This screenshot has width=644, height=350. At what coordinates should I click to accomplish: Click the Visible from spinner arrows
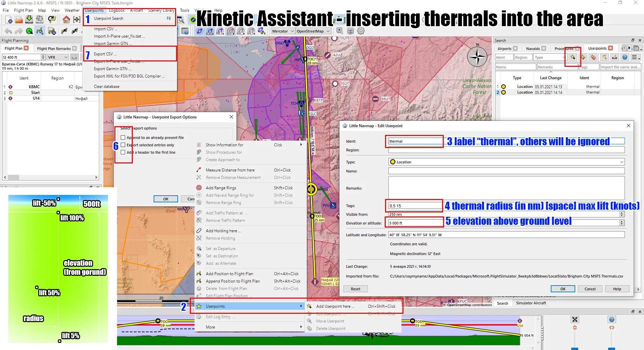(622, 214)
